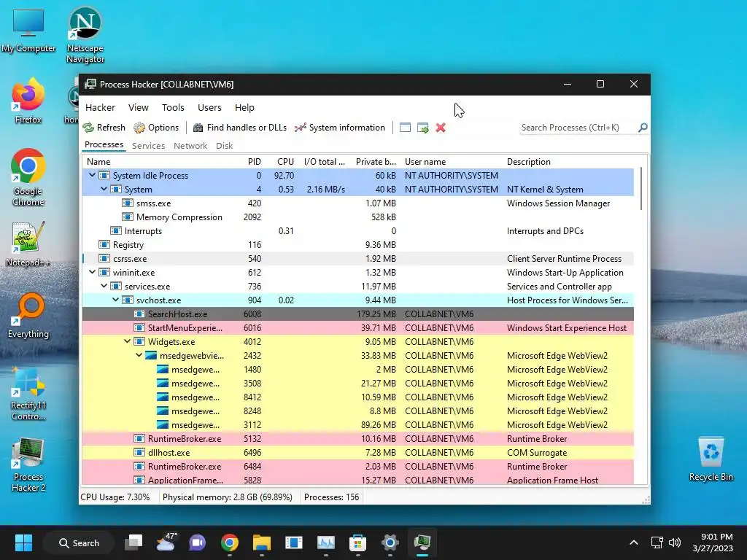Collapse the System Idle Process tree node

93,175
